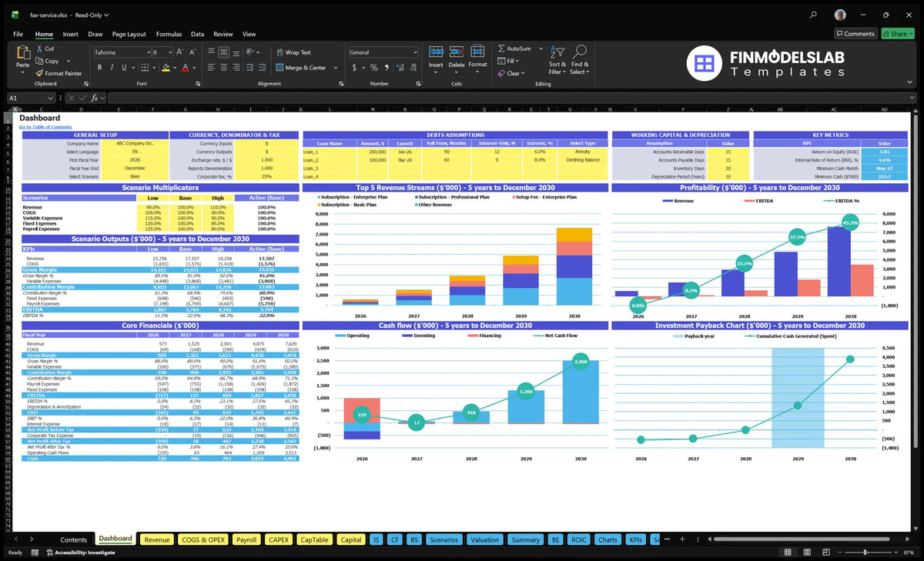The height and width of the screenshot is (561, 924).
Task: Open the Revenue sheet tab
Action: tap(157, 539)
